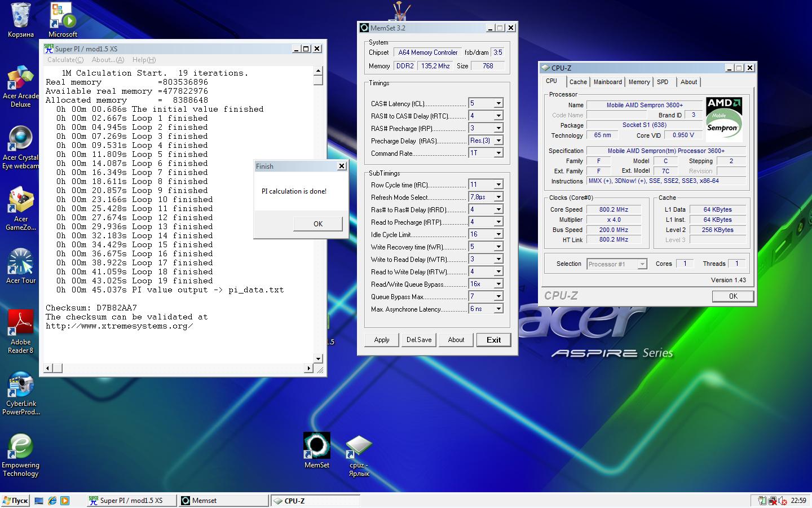Open Calculate menu in Super PI
The image size is (812, 508).
coord(65,60)
